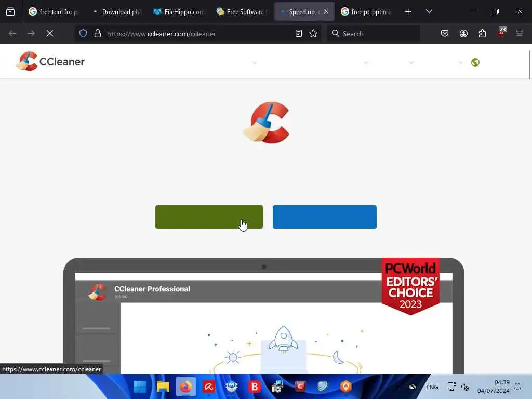Switch to 'free tool for p' Google tab
This screenshot has width=532, height=399.
pyautogui.click(x=54, y=11)
